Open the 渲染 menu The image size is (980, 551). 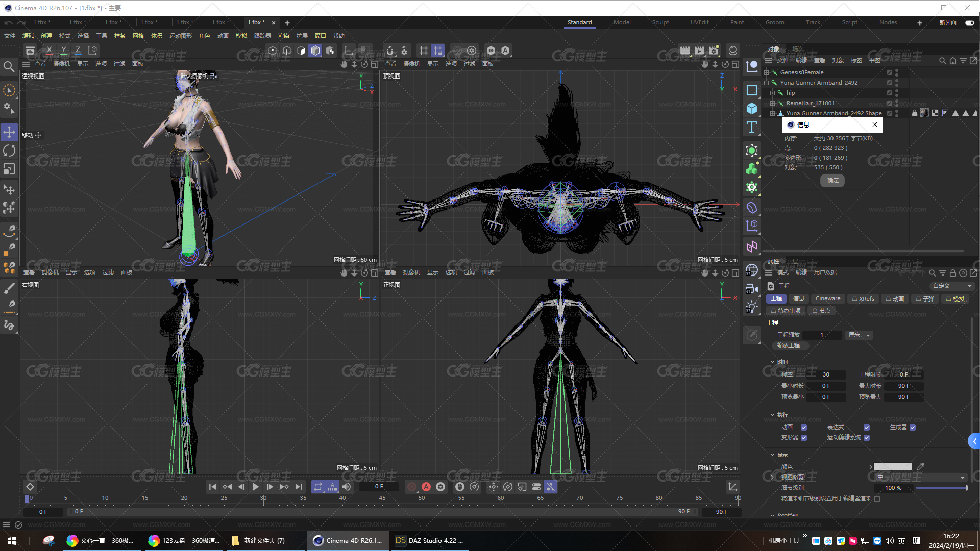click(284, 36)
